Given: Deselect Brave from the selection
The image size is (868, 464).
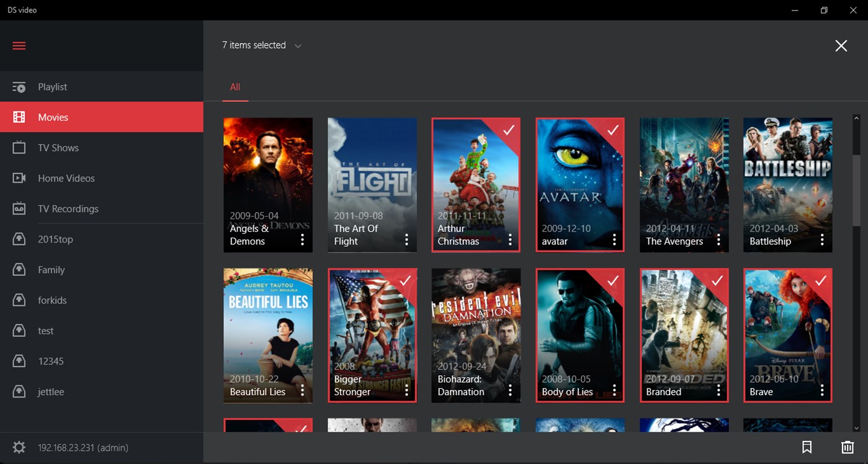Looking at the screenshot, I should point(821,281).
